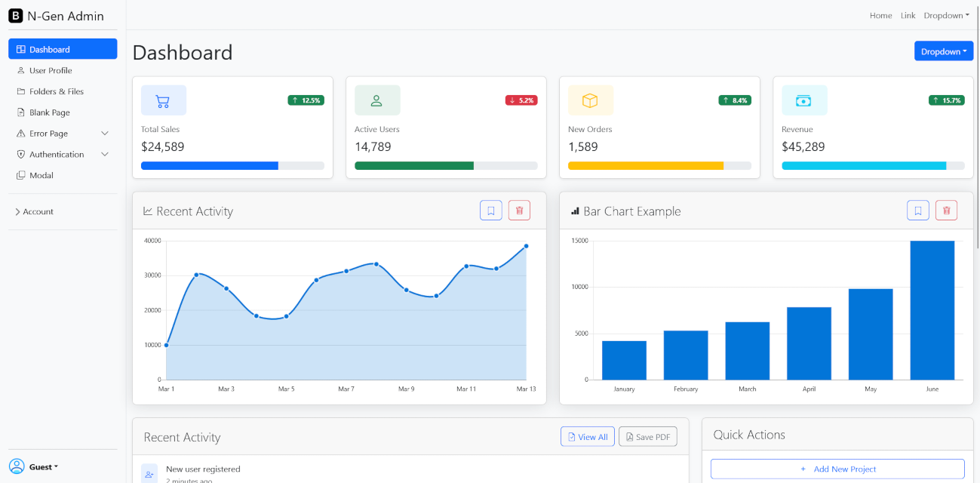
Task: Open the blue Dropdown button
Action: coord(944,51)
